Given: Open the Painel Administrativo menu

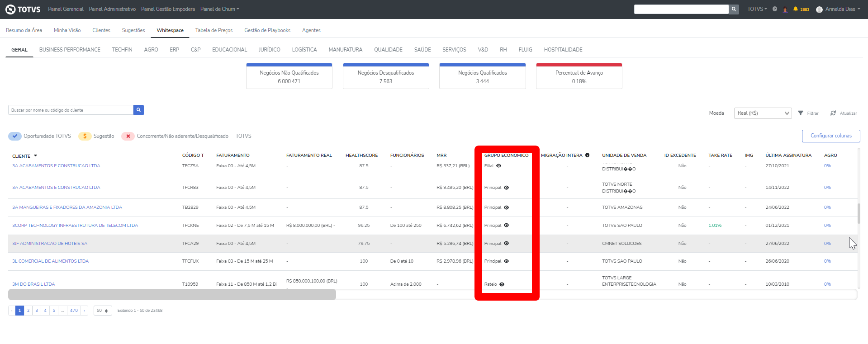Looking at the screenshot, I should click(112, 9).
